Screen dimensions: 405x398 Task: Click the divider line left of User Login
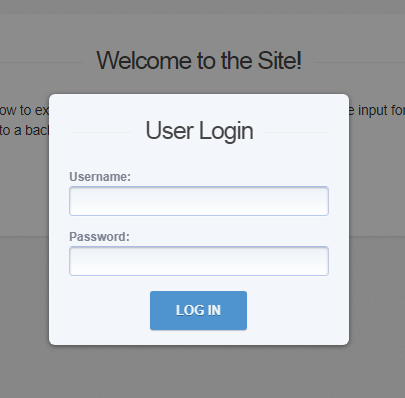pyautogui.click(x=101, y=132)
